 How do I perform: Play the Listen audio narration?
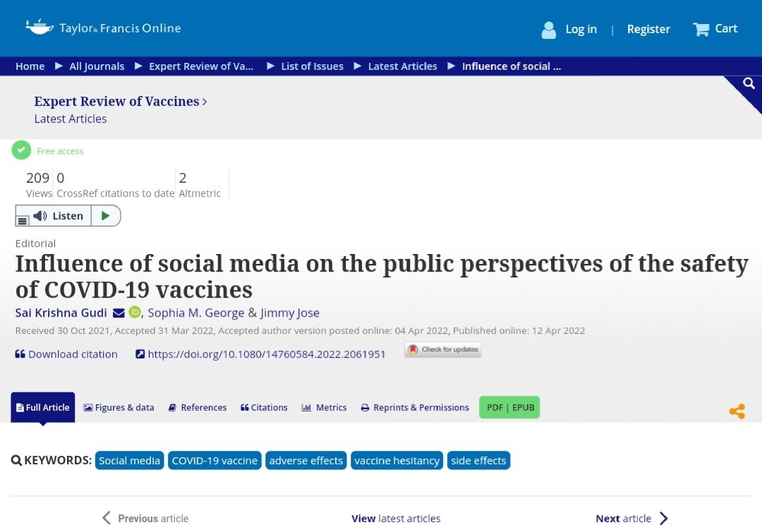[106, 215]
